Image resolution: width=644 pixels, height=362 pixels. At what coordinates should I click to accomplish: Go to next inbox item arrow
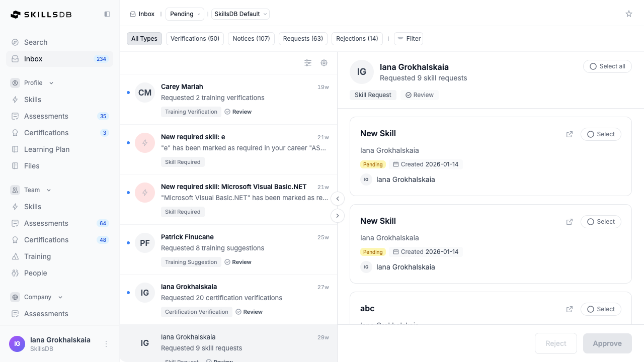338,216
